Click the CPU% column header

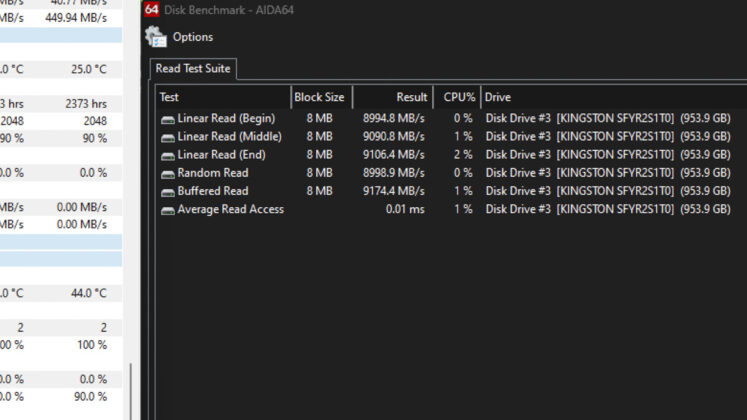click(457, 97)
